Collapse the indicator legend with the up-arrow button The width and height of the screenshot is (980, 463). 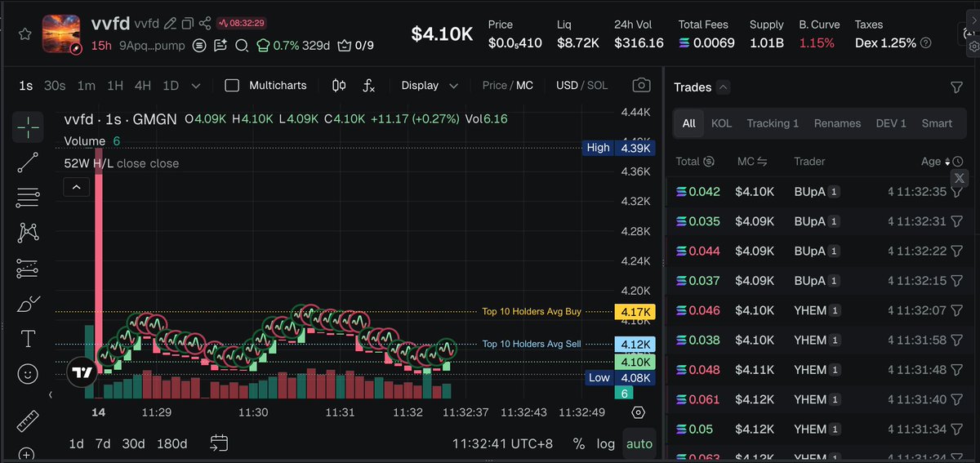pos(76,188)
